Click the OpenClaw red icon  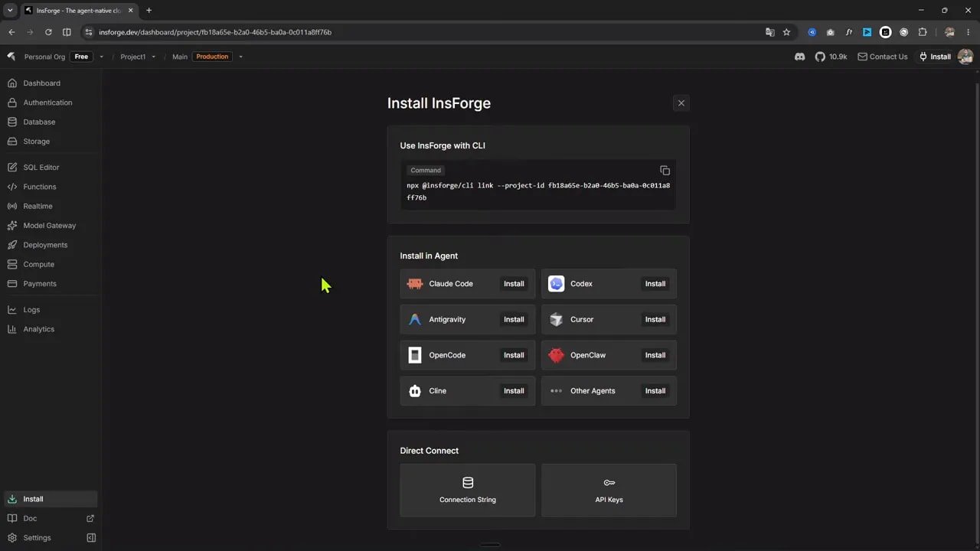[x=557, y=355]
